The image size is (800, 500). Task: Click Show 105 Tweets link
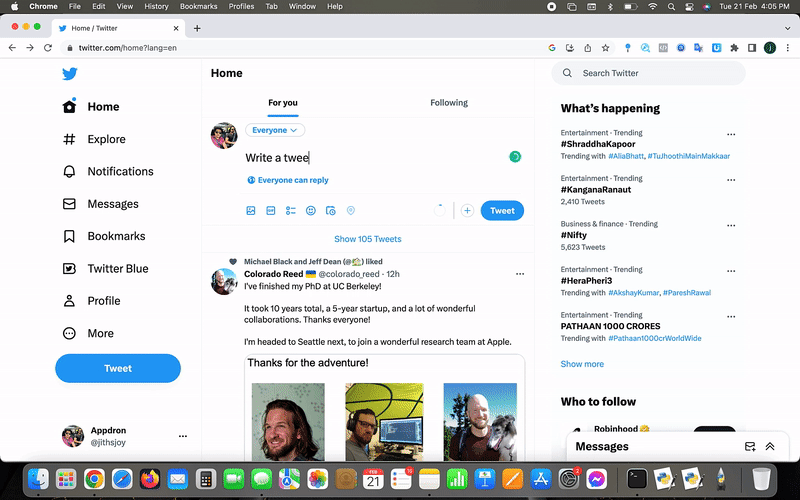point(368,239)
